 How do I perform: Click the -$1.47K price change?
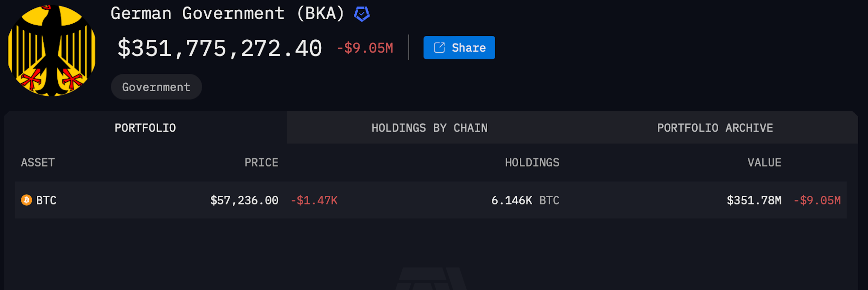[x=314, y=201]
